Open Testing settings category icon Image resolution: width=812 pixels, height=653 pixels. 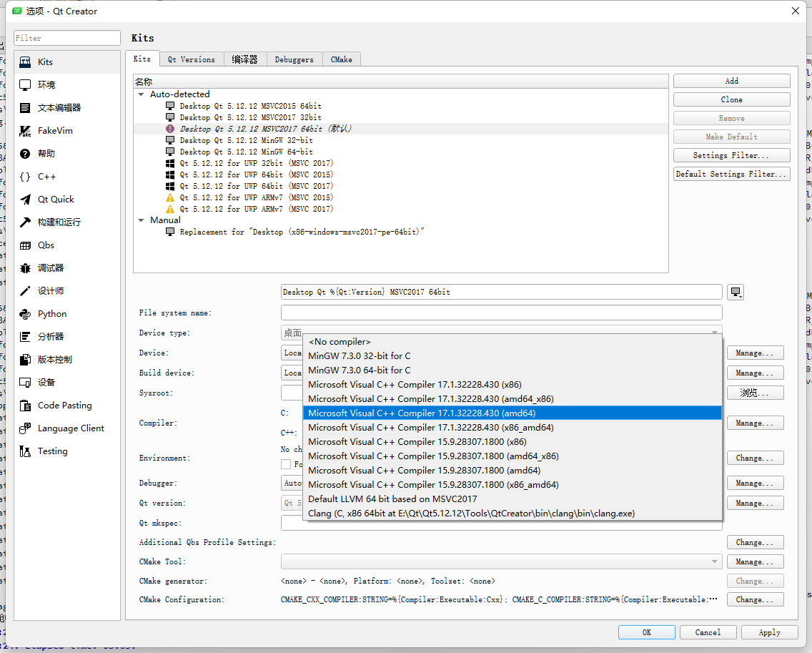25,451
